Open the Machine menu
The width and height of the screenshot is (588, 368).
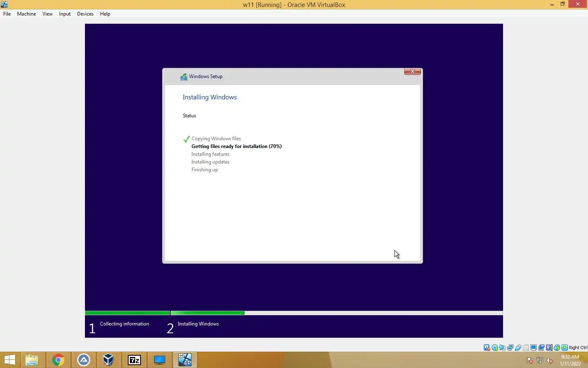27,14
